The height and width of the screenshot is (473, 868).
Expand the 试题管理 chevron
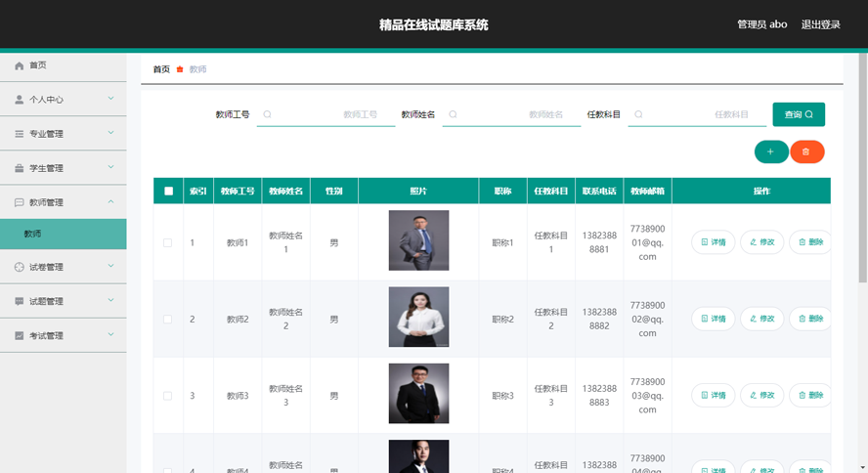coord(110,300)
